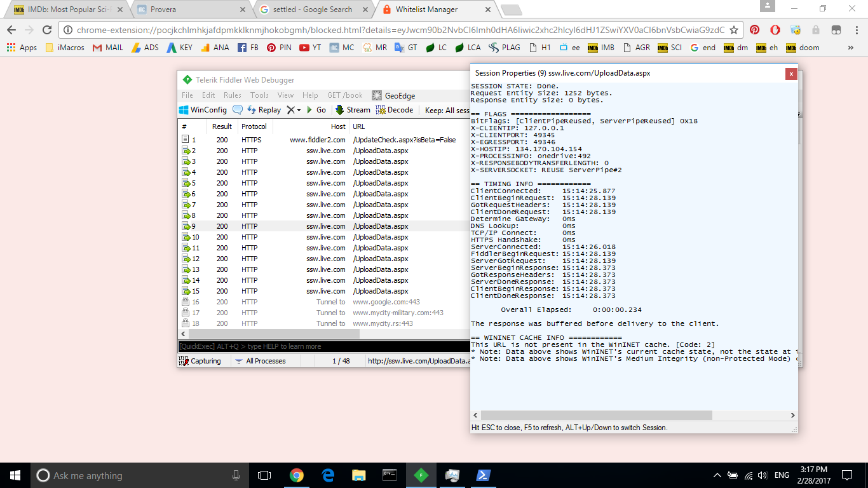Click the Go button in Fiddler toolbar
Screen dimensions: 868x488
point(316,110)
